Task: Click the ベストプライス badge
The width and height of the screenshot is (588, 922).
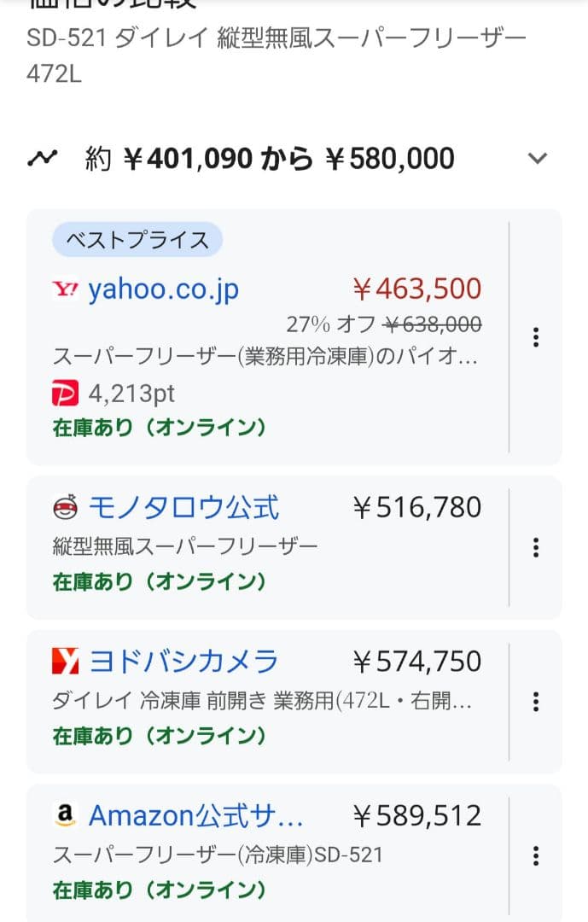Action: [x=137, y=240]
